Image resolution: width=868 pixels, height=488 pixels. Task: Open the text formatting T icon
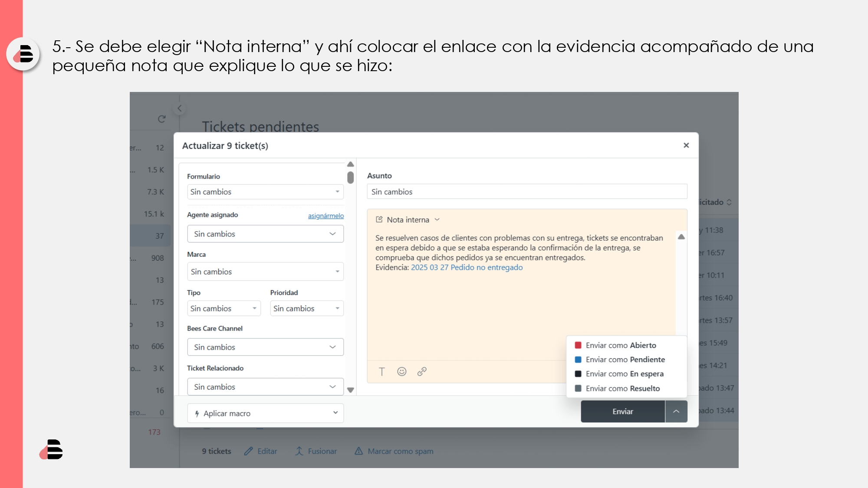381,371
